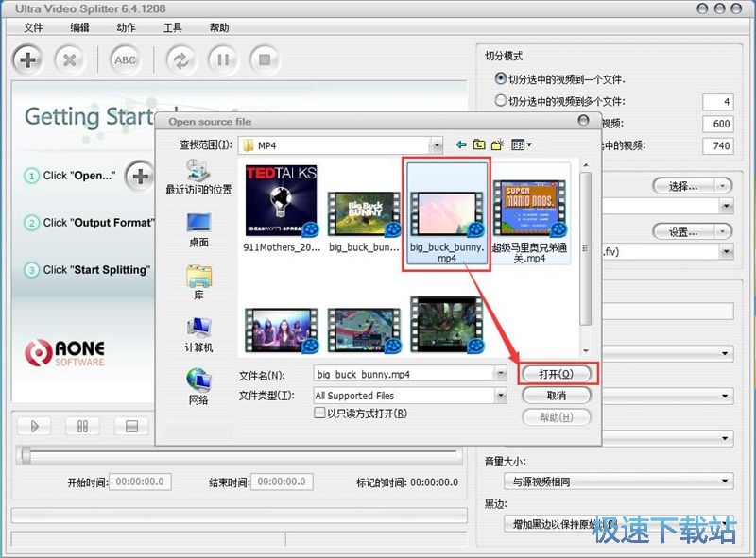Select 切分选中的视频到多个文件 radio option

(x=501, y=100)
